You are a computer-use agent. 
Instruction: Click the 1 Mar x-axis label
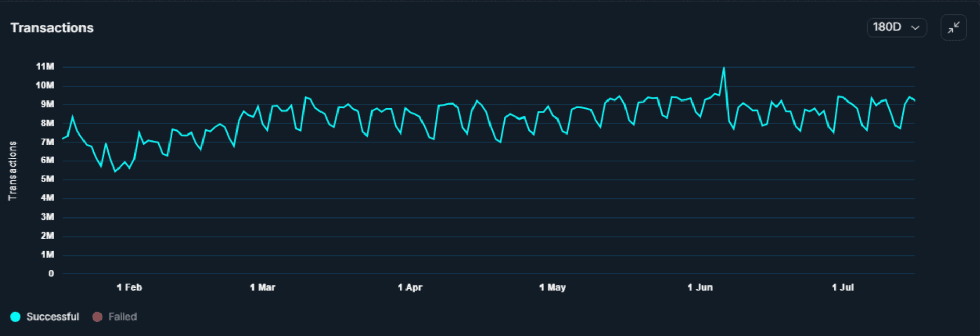click(262, 288)
